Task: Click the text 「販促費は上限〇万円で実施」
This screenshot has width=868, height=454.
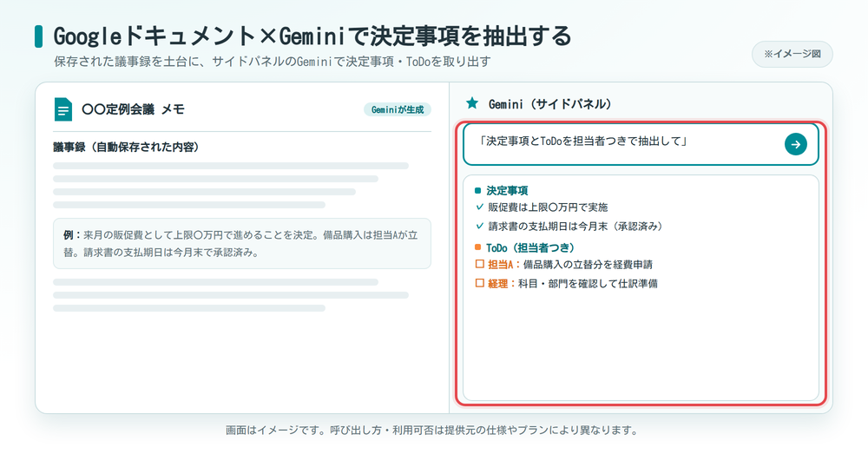Action: 548,207
